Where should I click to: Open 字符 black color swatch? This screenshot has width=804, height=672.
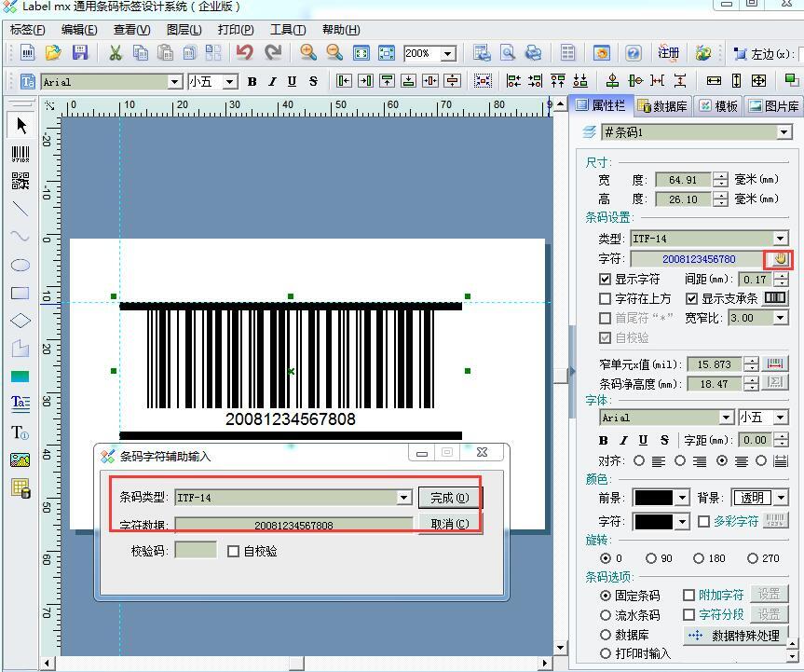tap(653, 522)
